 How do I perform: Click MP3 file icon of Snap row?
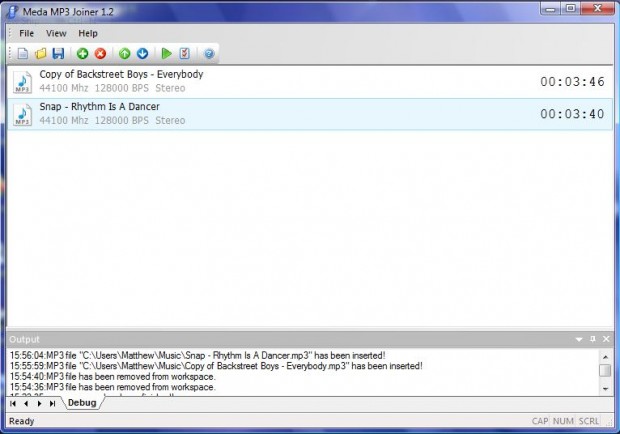pyautogui.click(x=23, y=114)
